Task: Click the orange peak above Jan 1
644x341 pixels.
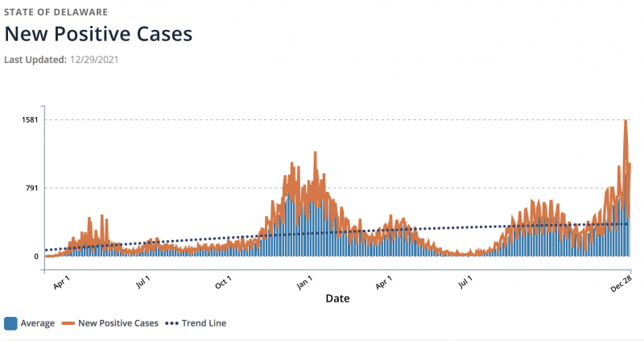Action: 315,153
